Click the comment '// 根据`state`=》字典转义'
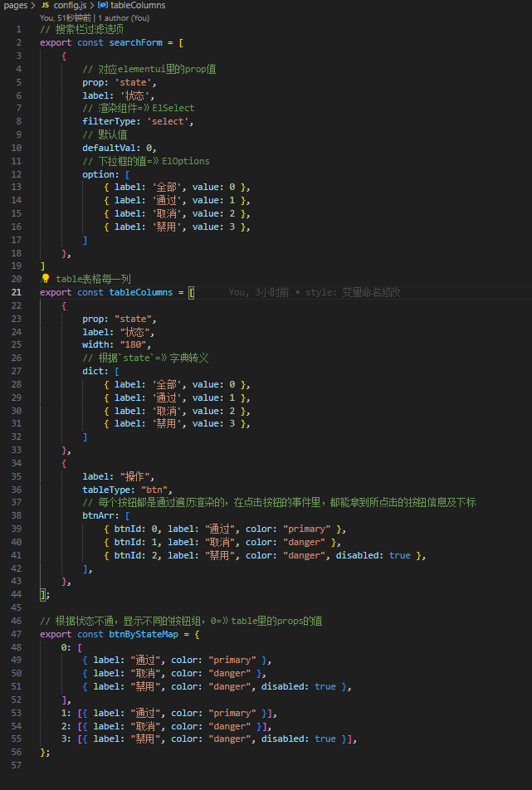This screenshot has width=532, height=790. point(146,358)
